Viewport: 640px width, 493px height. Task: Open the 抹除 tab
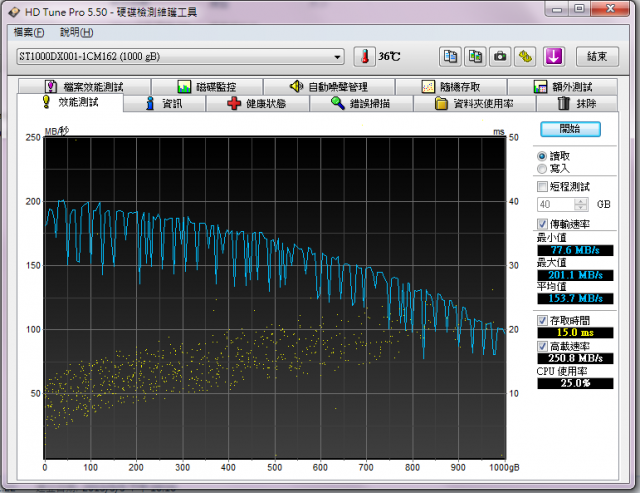click(x=577, y=103)
